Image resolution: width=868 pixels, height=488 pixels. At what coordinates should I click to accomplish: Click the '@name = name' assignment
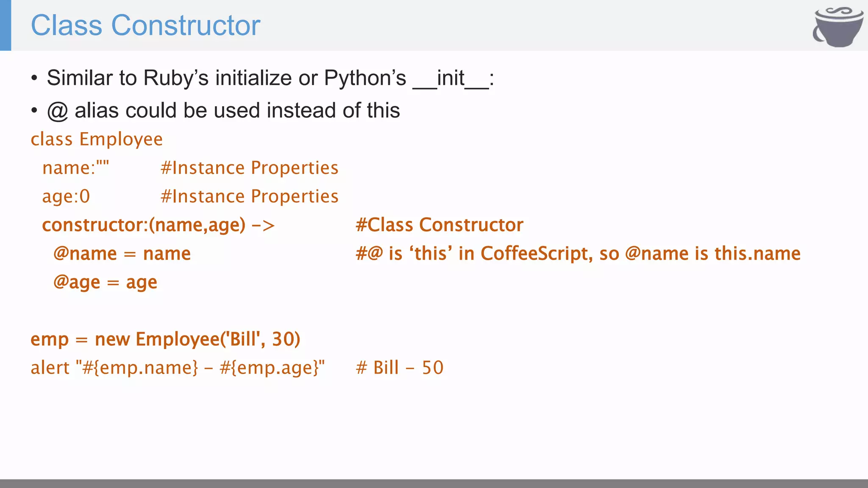point(122,254)
